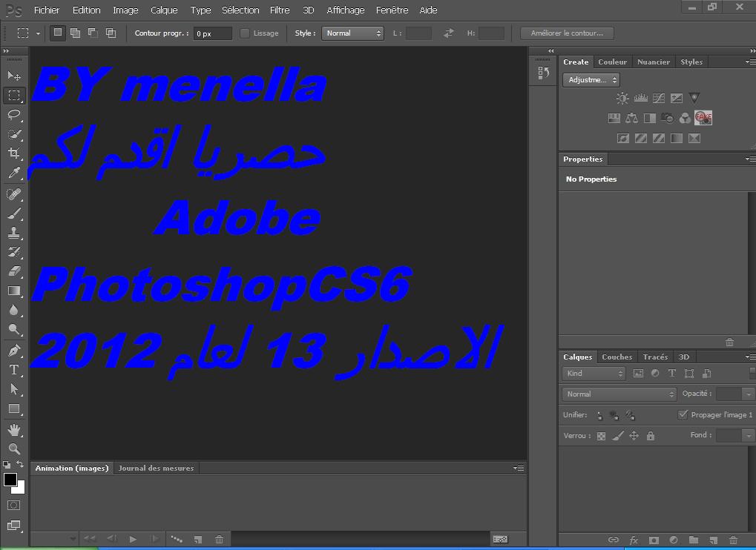This screenshot has height=550, width=756.
Task: Open the Calque menu
Action: tap(164, 10)
